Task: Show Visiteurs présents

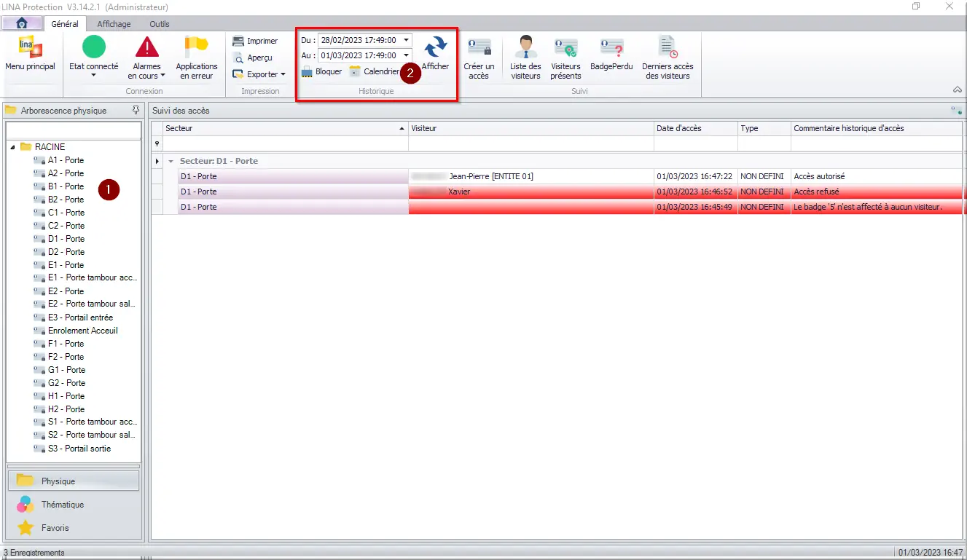Action: 565,48
